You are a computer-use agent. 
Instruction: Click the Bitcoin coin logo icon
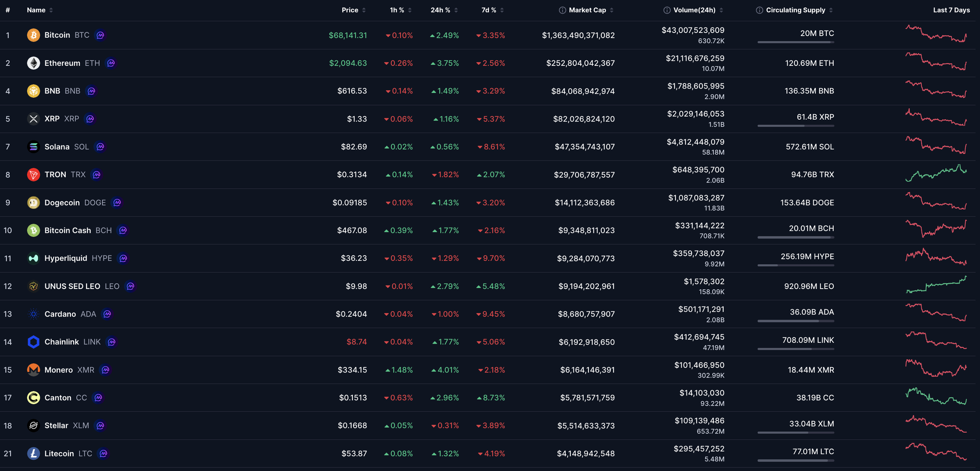coord(33,35)
